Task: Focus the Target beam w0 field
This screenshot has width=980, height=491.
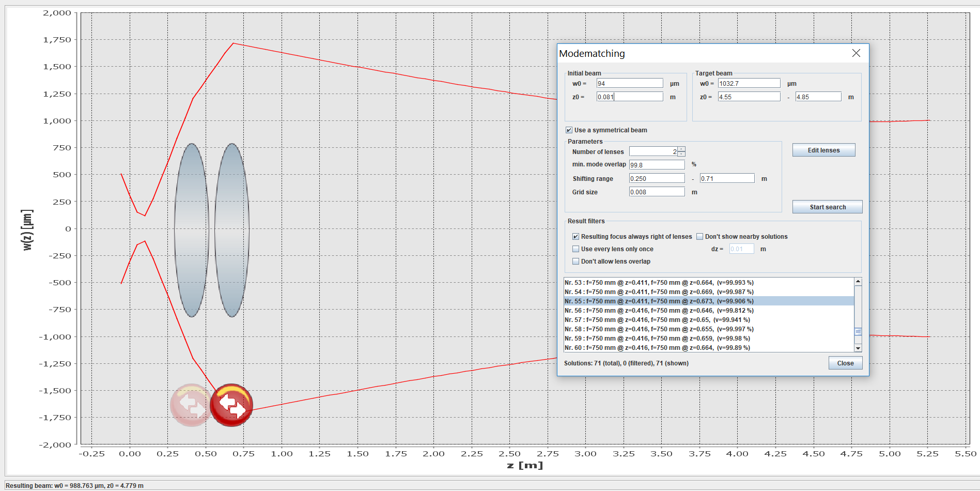Action: point(749,83)
